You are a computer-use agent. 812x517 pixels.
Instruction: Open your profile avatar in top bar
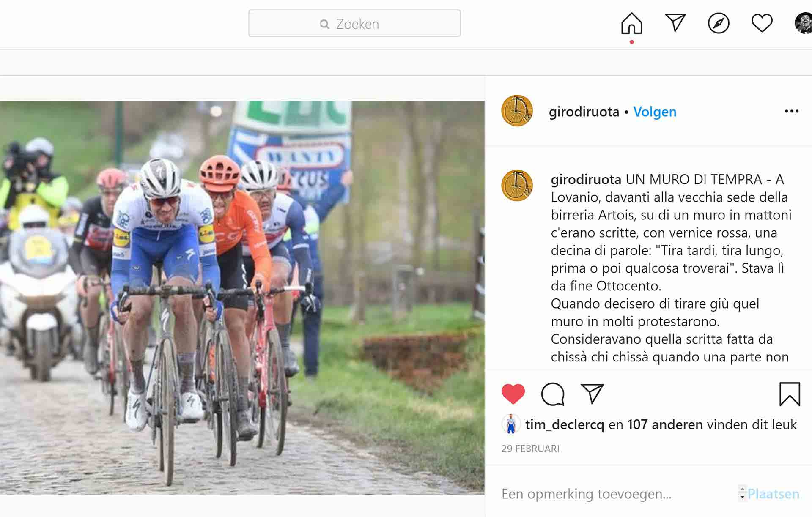[804, 23]
